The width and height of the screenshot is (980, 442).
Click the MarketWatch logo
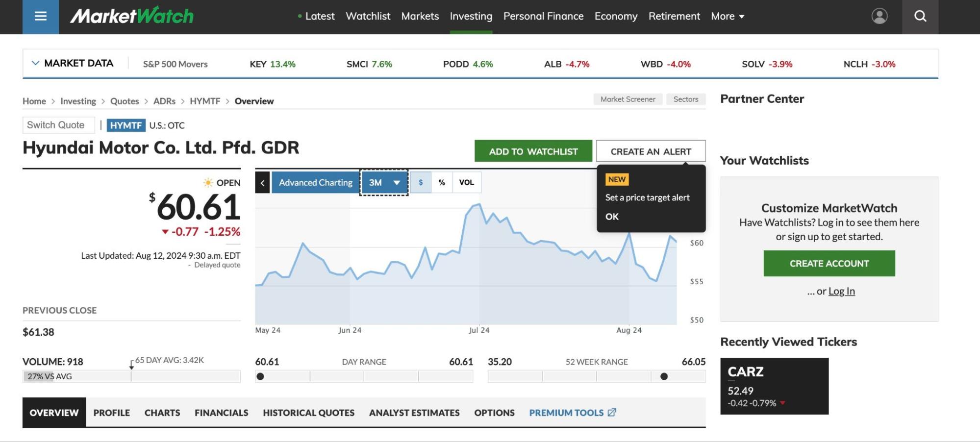tap(132, 16)
